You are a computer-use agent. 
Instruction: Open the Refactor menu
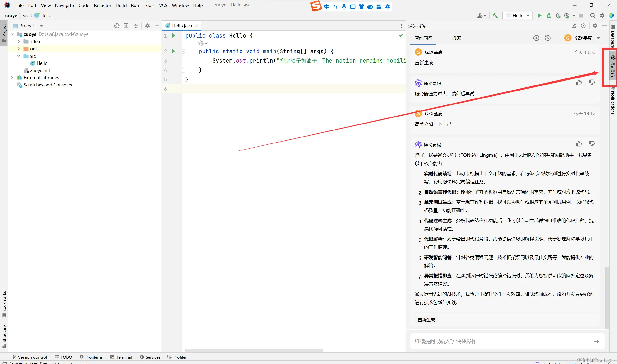coord(103,5)
